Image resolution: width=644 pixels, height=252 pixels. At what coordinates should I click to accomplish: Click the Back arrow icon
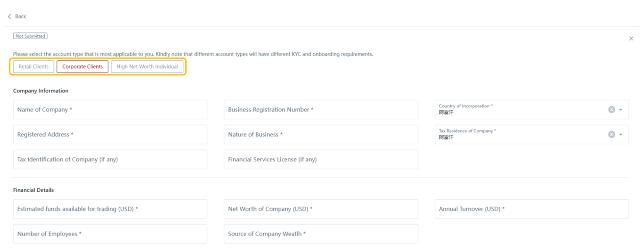(x=9, y=16)
